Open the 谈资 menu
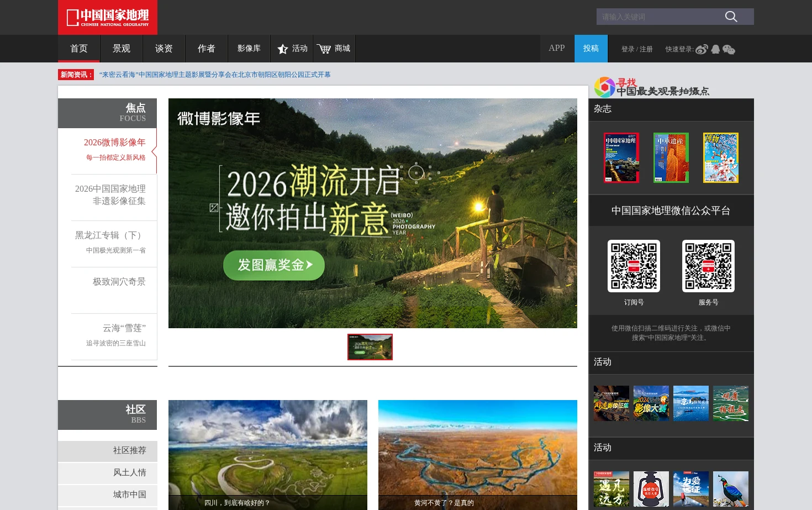 point(164,49)
